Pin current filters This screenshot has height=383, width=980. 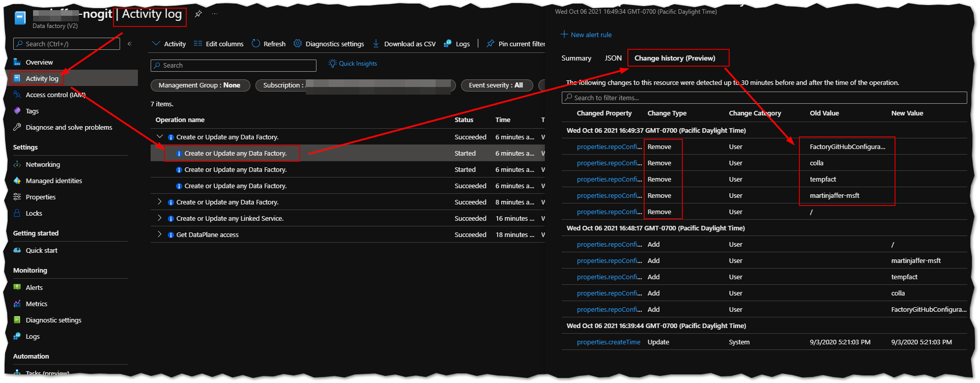click(515, 44)
